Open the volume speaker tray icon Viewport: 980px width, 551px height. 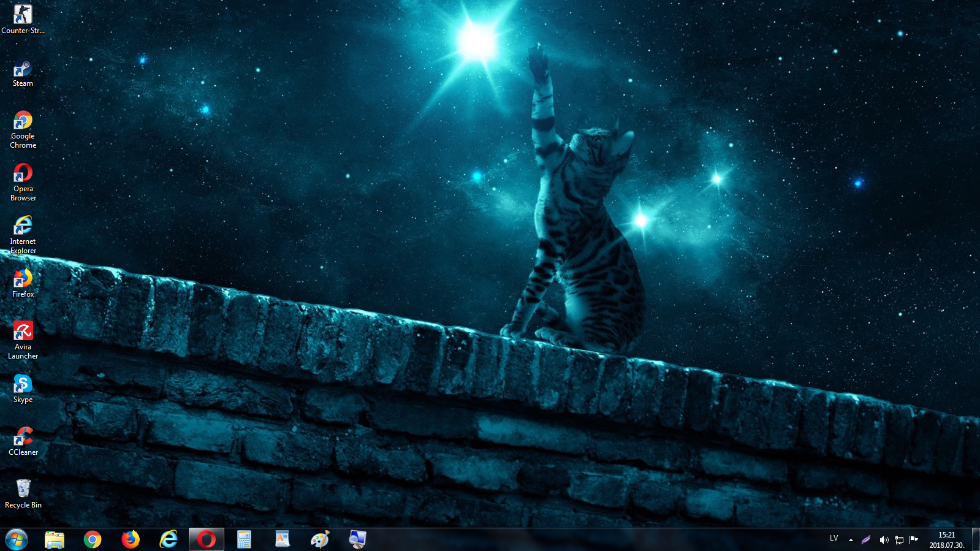(883, 540)
